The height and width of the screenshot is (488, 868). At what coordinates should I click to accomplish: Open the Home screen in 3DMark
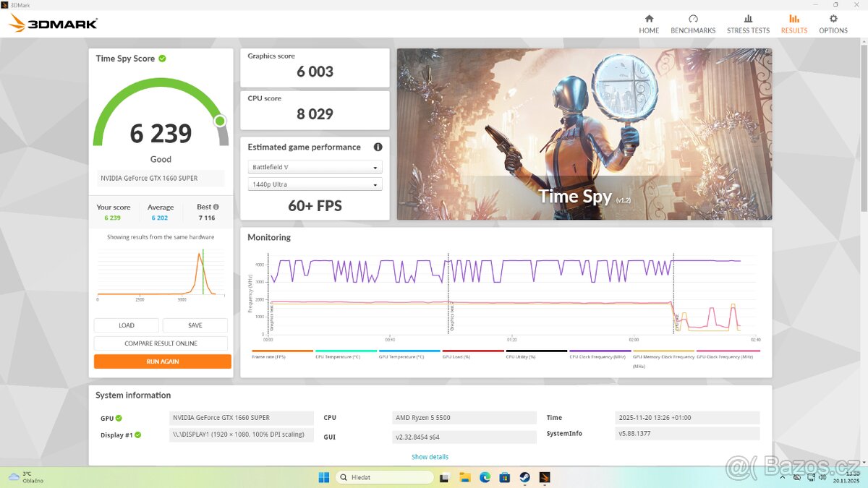pos(649,24)
